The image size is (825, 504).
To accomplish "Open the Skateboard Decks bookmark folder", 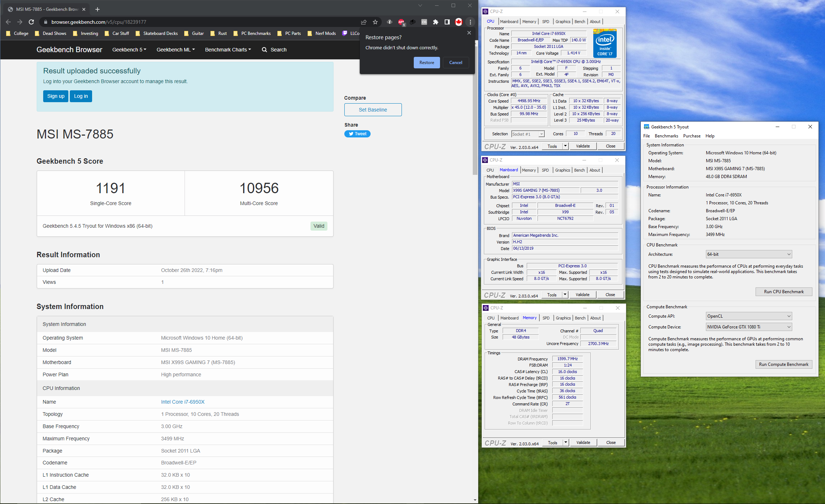I will (157, 33).
